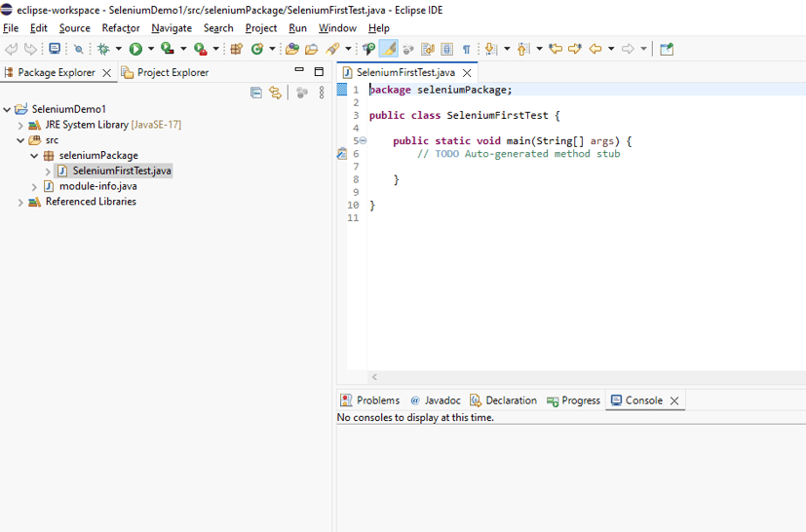Click the Open Type icon

292,49
